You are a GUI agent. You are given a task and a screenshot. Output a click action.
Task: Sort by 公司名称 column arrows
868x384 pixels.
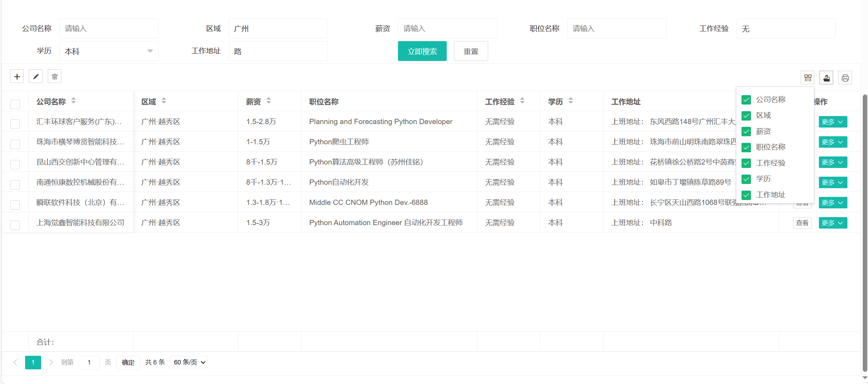pyautogui.click(x=74, y=101)
